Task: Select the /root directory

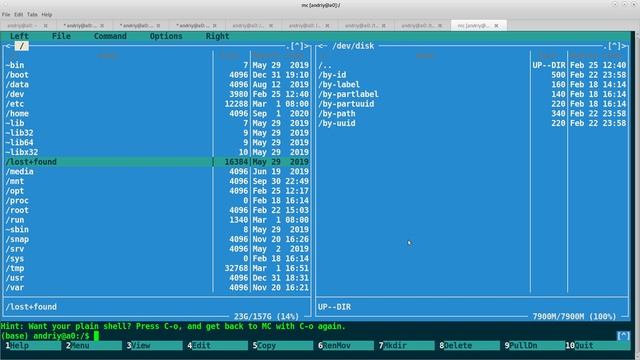Action: 157,210
